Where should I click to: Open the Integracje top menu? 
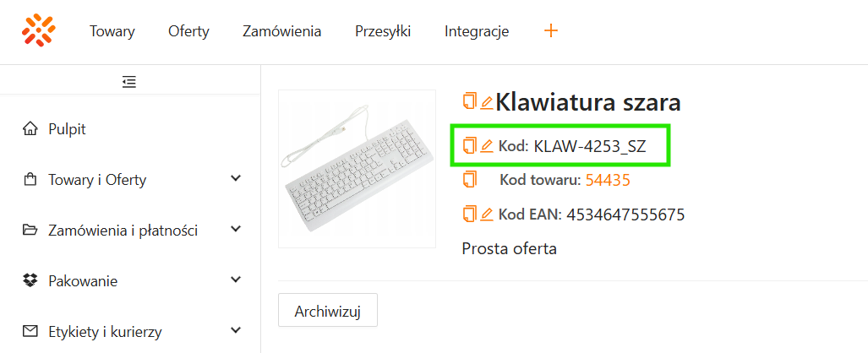[477, 32]
